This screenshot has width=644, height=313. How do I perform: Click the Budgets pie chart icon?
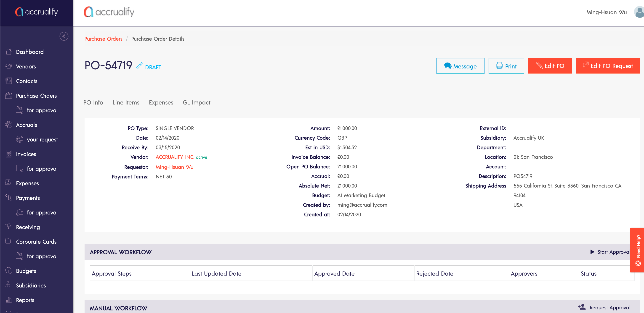pyautogui.click(x=9, y=271)
